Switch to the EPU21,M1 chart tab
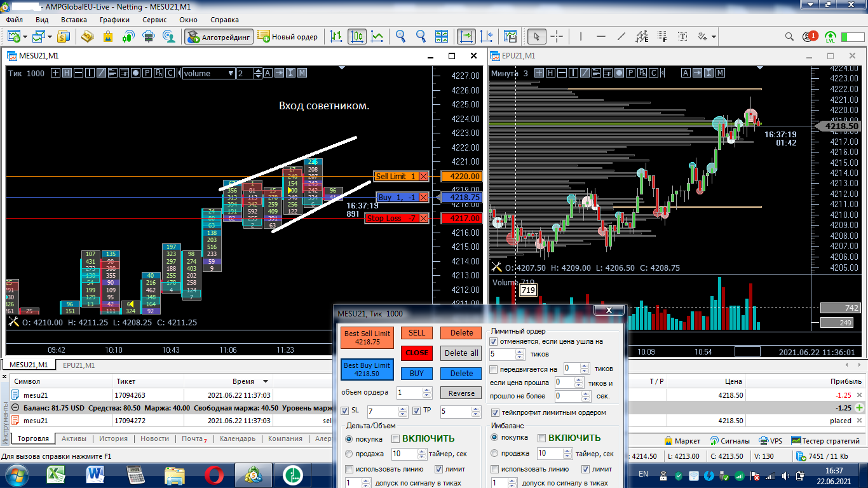Viewport: 868px width, 488px height. coord(79,365)
